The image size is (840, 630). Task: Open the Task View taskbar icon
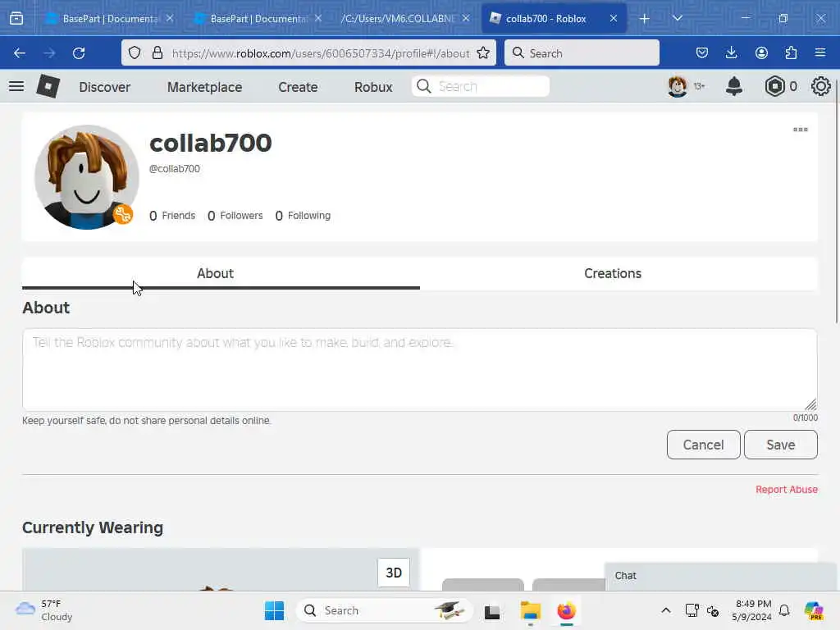coord(492,611)
